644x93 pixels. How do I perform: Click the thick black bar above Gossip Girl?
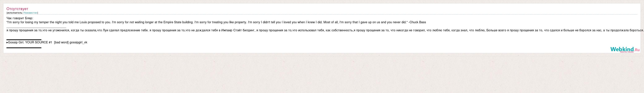pyautogui.click(x=24, y=40)
